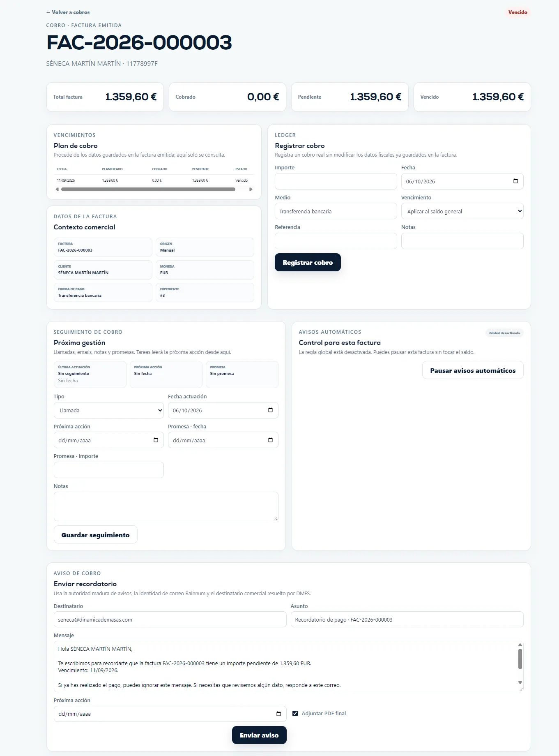Click the Plan de cobro horizontal scrollbar

pyautogui.click(x=148, y=190)
